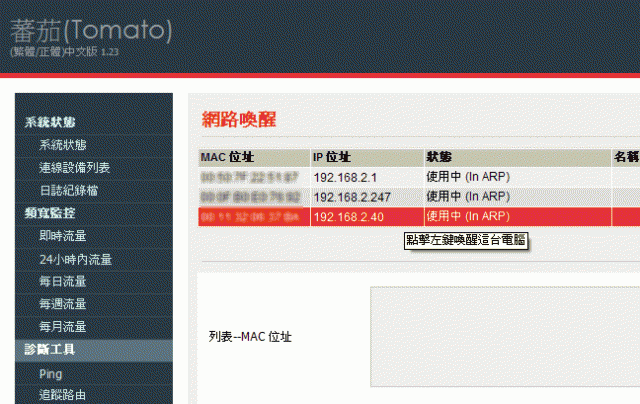Screen dimensions: 640x404
Task: Select the 診斷工具 section
Action: (x=94, y=350)
